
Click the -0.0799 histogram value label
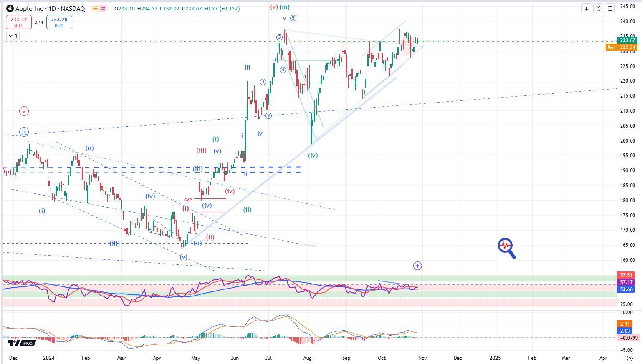click(x=628, y=338)
